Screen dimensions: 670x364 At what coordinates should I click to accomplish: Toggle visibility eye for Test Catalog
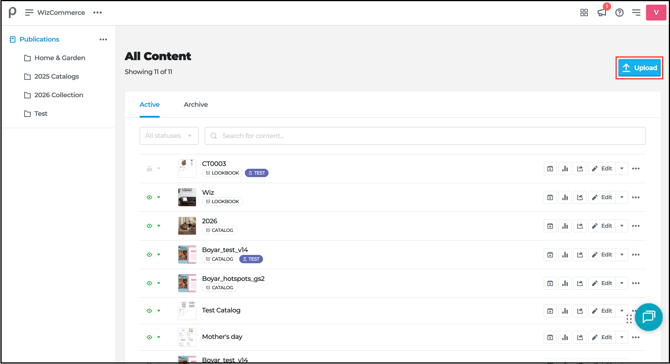click(x=149, y=311)
